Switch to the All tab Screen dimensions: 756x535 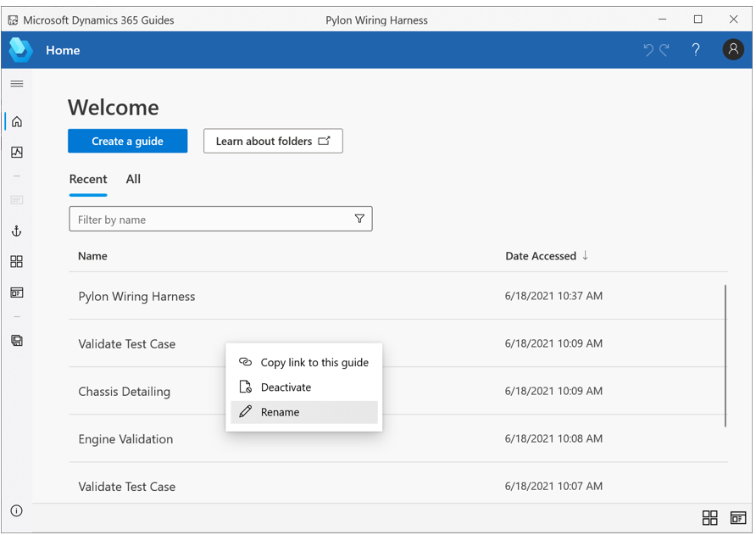[133, 180]
